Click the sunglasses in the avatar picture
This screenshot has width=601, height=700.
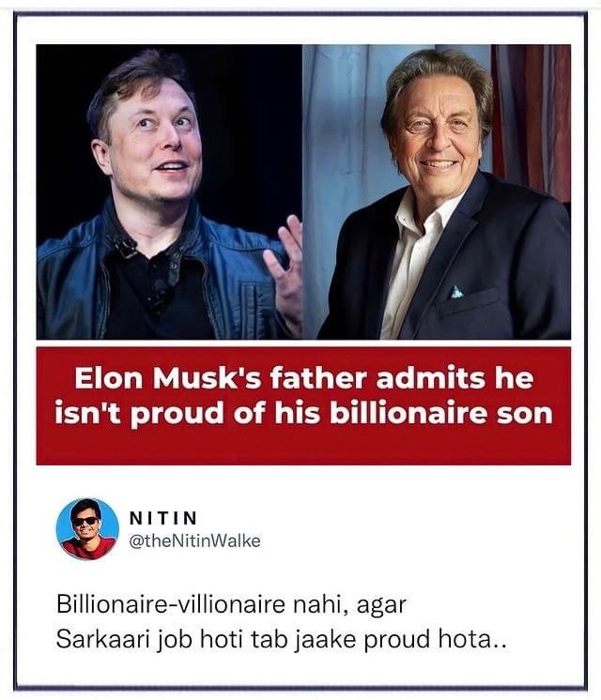[x=85, y=521]
